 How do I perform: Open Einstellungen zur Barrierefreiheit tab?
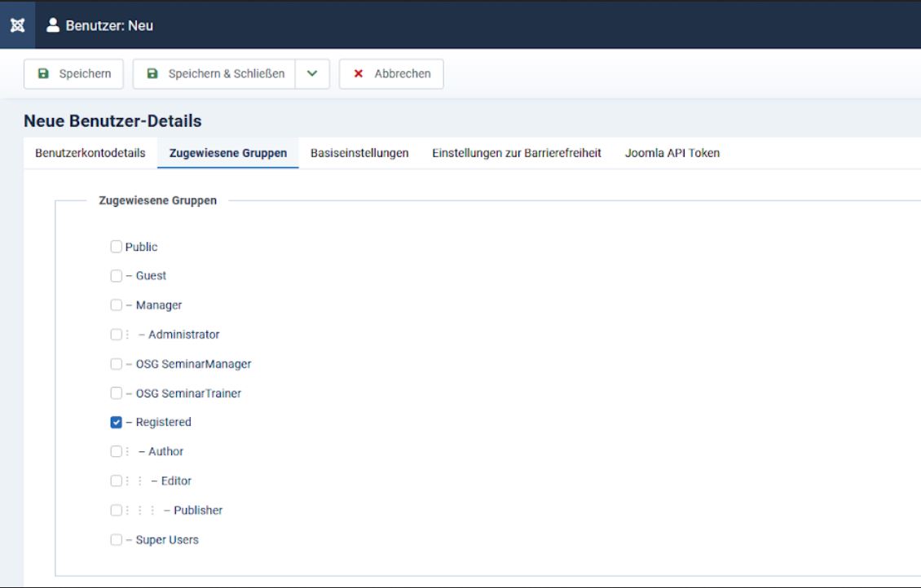click(517, 153)
